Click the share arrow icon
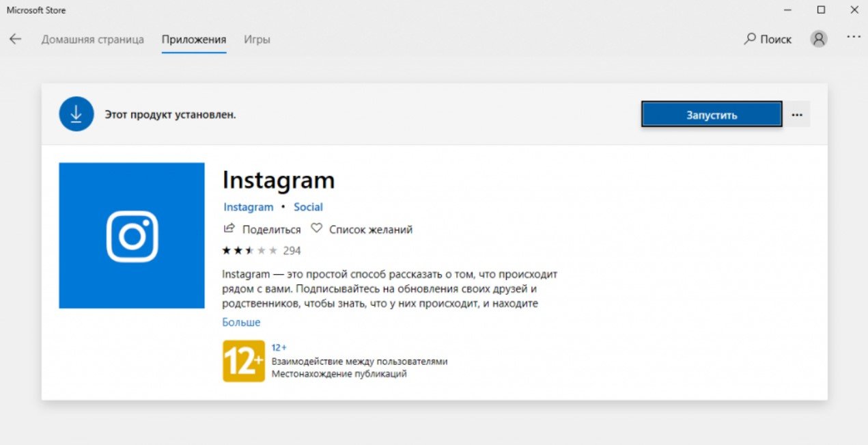 click(x=229, y=228)
